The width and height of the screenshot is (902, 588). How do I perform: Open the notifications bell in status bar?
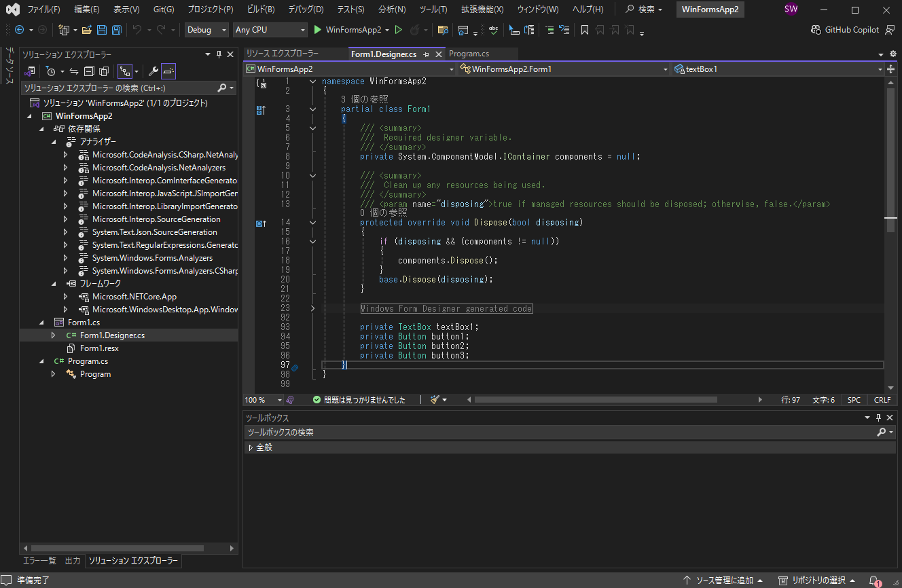tap(873, 581)
